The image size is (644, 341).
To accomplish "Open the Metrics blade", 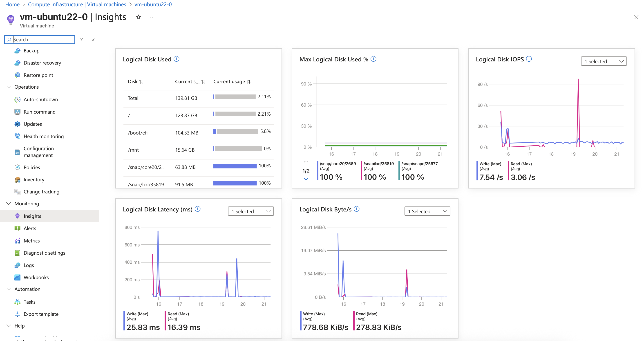I will (x=31, y=240).
